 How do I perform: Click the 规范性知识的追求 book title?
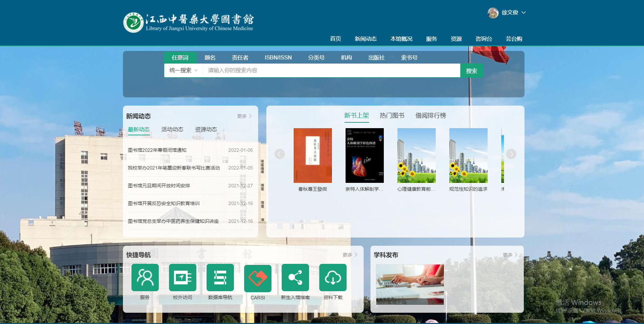[x=468, y=189]
